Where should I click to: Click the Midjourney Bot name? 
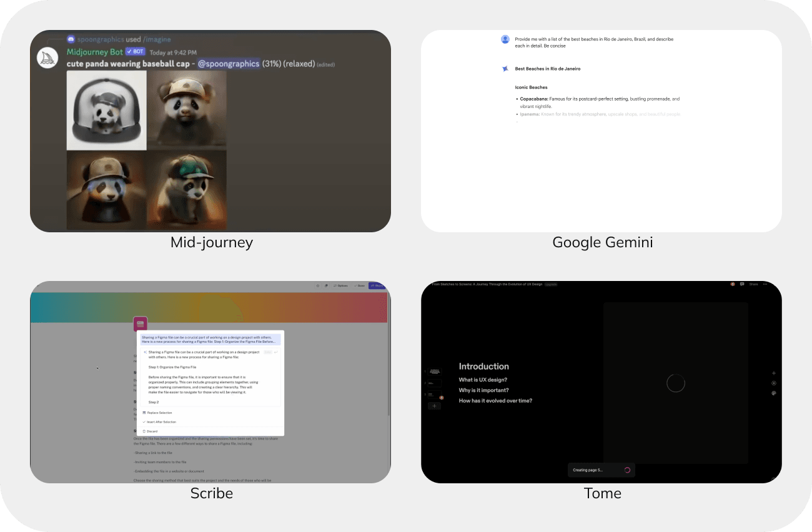click(x=95, y=52)
